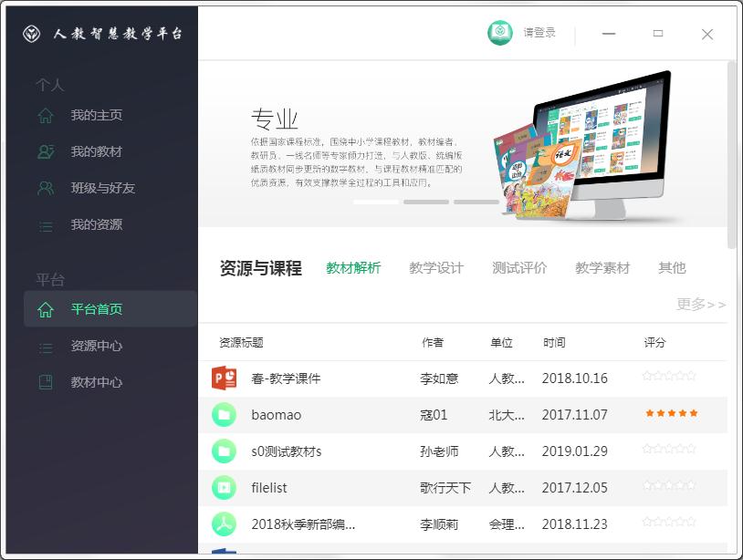Click the 评分 column header

tap(654, 342)
